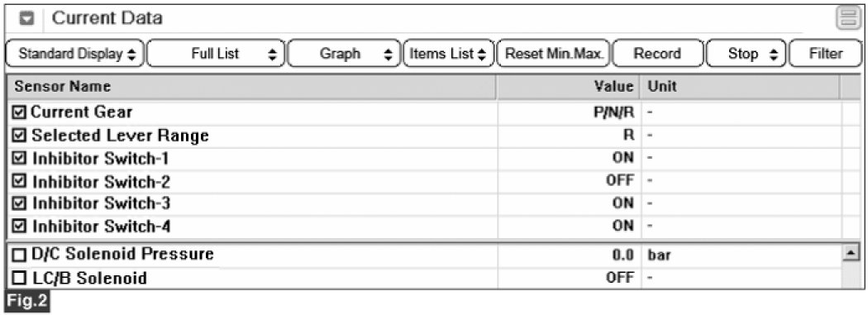868x315 pixels.
Task: Click the scrollbar up arrow beside D/C Solenoid Pressure
Action: pyautogui.click(x=849, y=254)
